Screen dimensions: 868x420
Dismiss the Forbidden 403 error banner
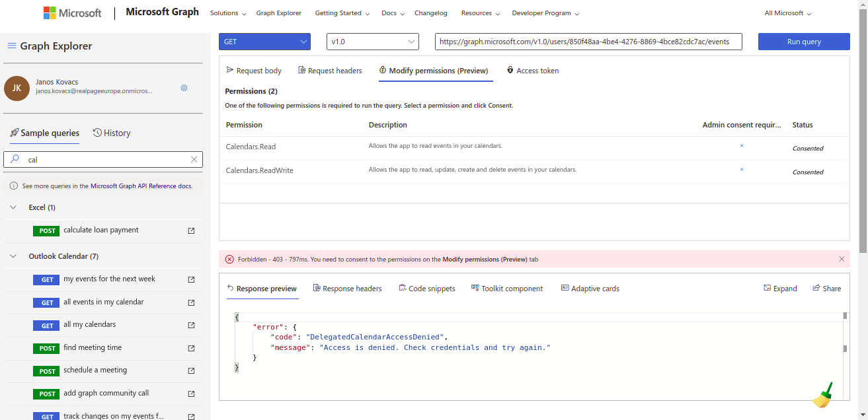(842, 259)
